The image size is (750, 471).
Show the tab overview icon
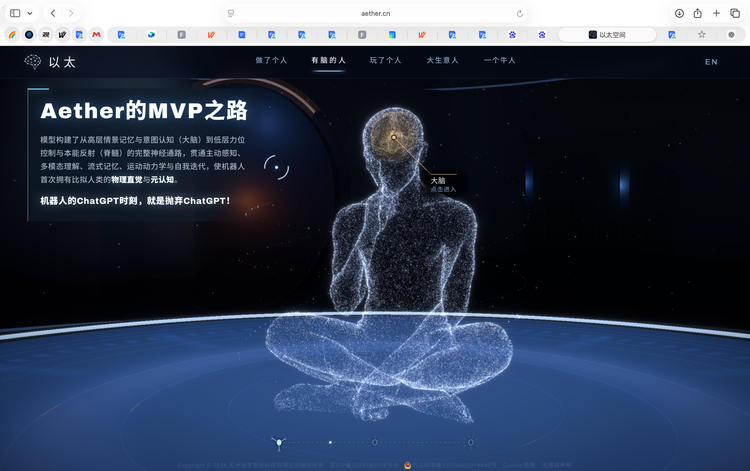pos(735,13)
